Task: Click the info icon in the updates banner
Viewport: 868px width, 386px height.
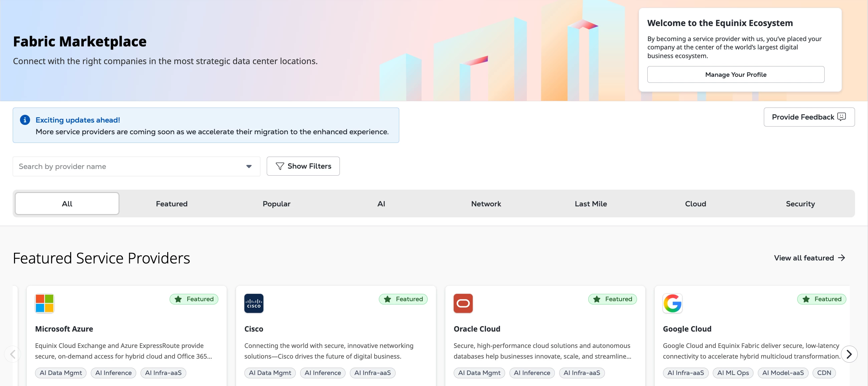Action: pyautogui.click(x=25, y=120)
